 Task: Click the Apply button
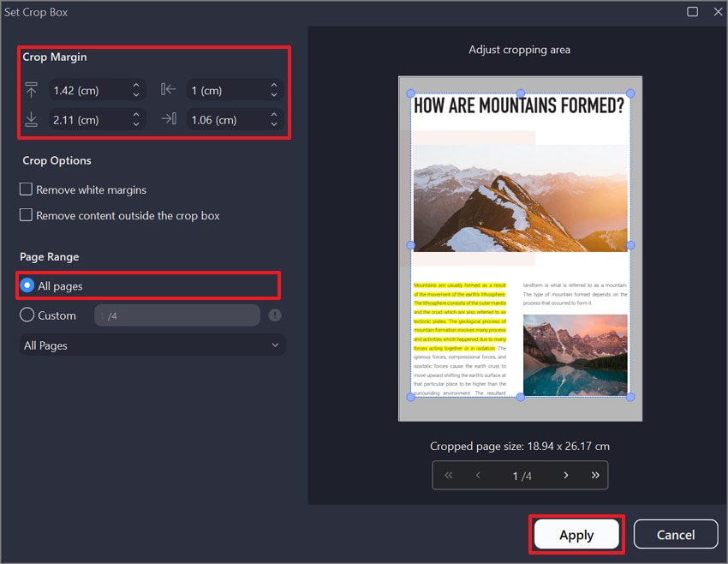click(576, 535)
